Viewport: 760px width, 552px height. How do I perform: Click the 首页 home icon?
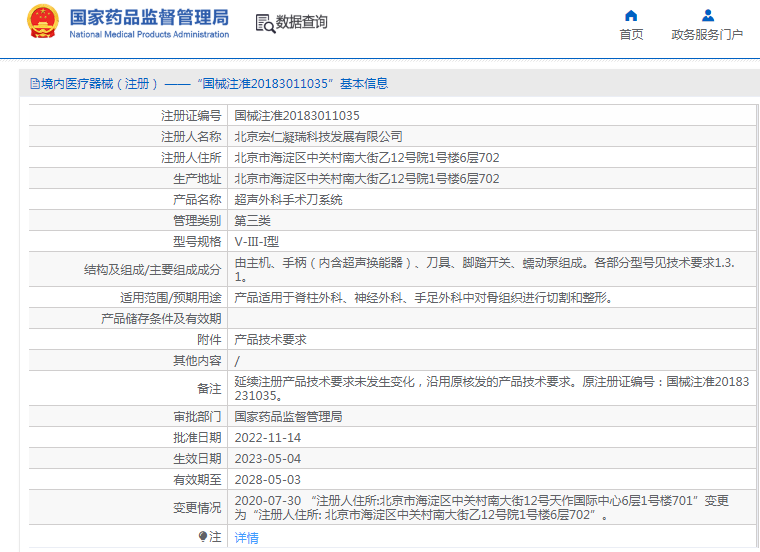click(x=631, y=16)
